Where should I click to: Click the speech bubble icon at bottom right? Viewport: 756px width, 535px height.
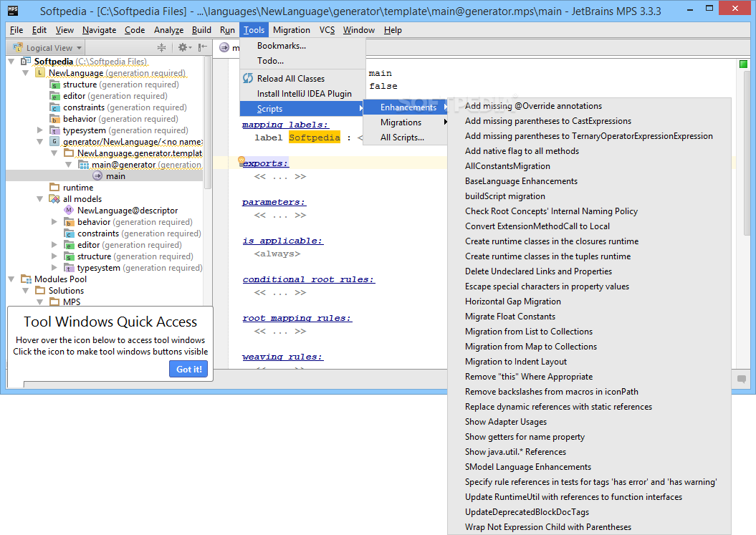[742, 379]
